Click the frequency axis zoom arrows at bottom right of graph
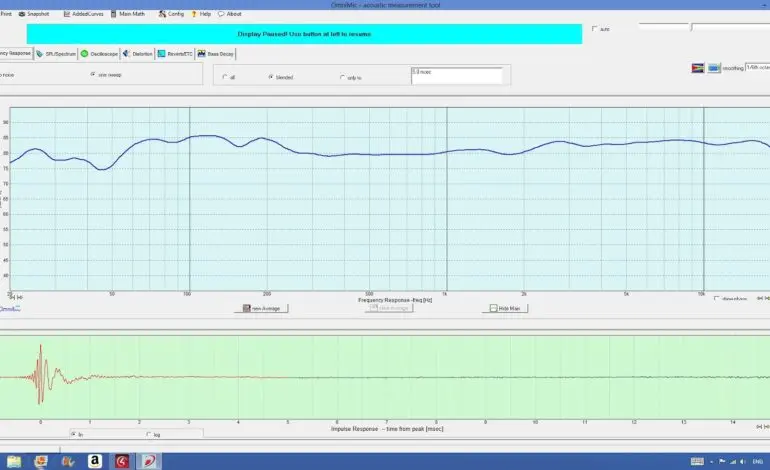Viewport: 770px width, 470px height. pyautogui.click(x=763, y=298)
